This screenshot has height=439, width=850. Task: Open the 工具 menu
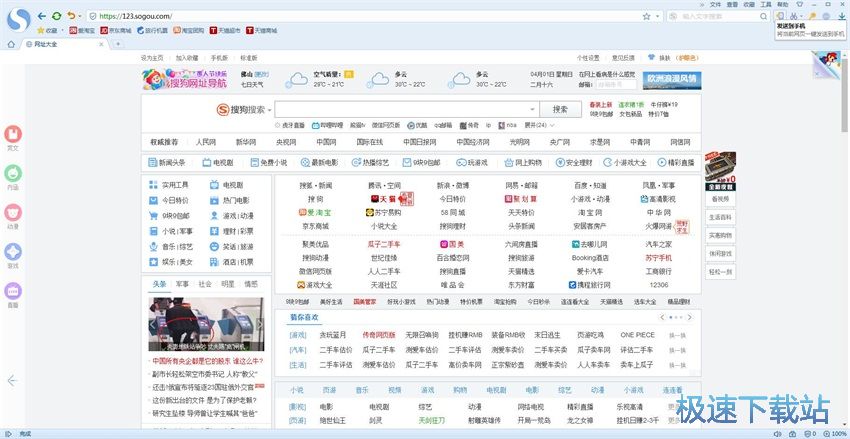tap(766, 4)
